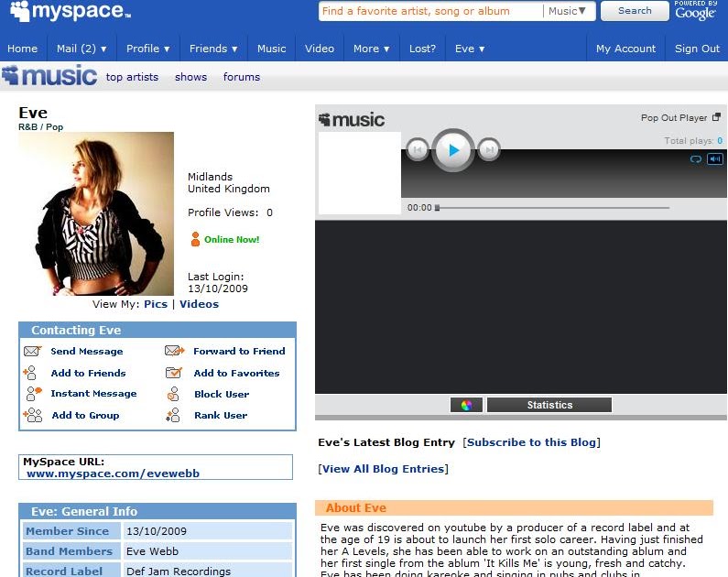Click the Block User link

pos(222,394)
